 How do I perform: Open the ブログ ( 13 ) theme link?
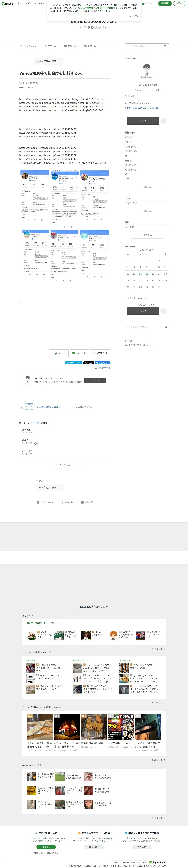pos(131,203)
